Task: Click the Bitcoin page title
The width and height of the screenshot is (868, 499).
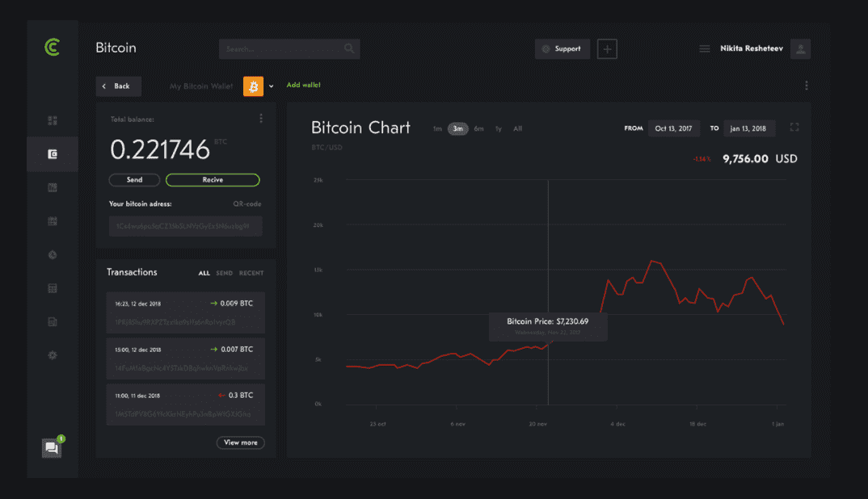Action: click(x=116, y=48)
